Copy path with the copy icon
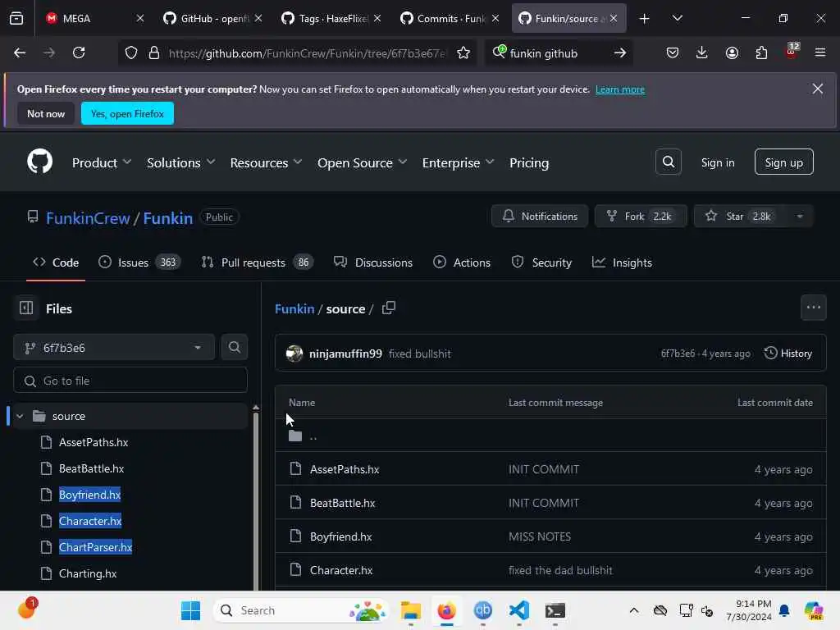 coord(388,308)
